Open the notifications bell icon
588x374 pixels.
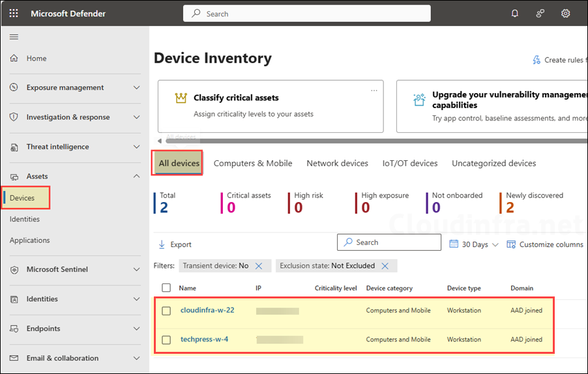515,14
